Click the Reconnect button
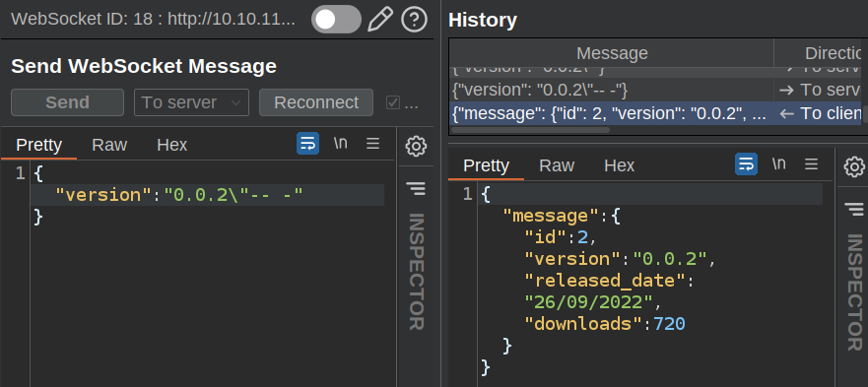Image resolution: width=868 pixels, height=387 pixels. pos(316,102)
